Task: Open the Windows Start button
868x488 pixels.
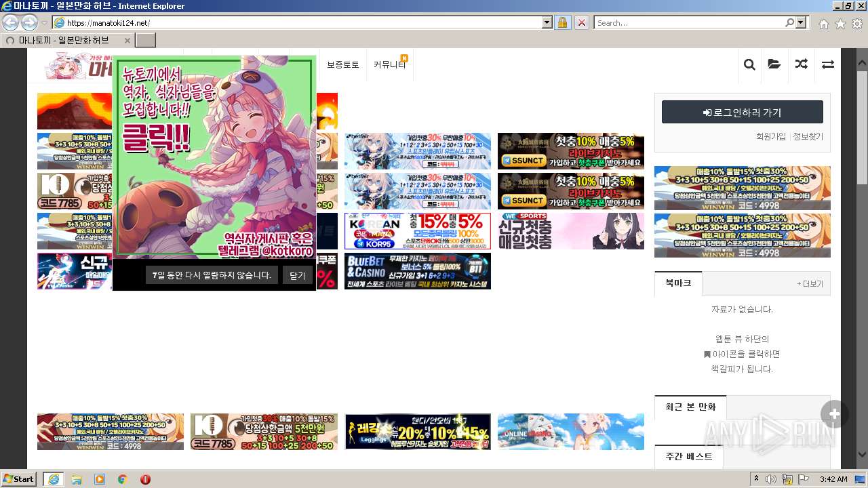Action: (19, 479)
